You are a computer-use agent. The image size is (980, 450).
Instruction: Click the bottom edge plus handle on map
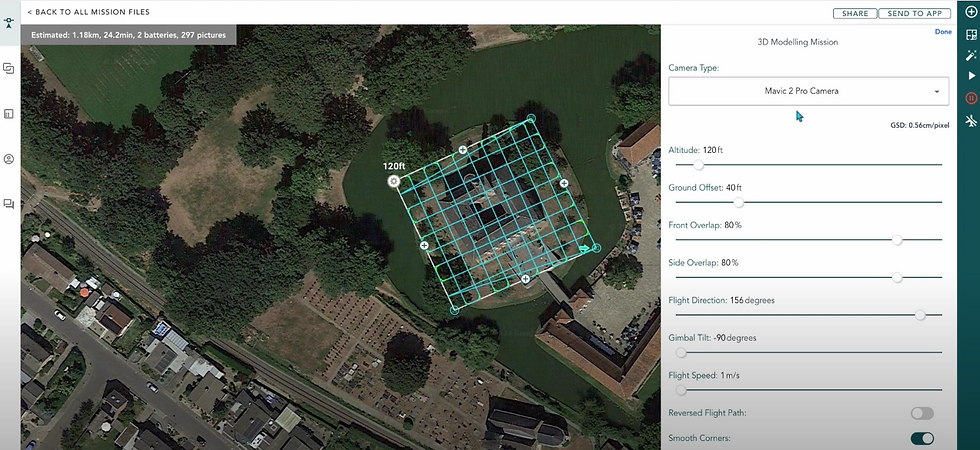tap(526, 279)
